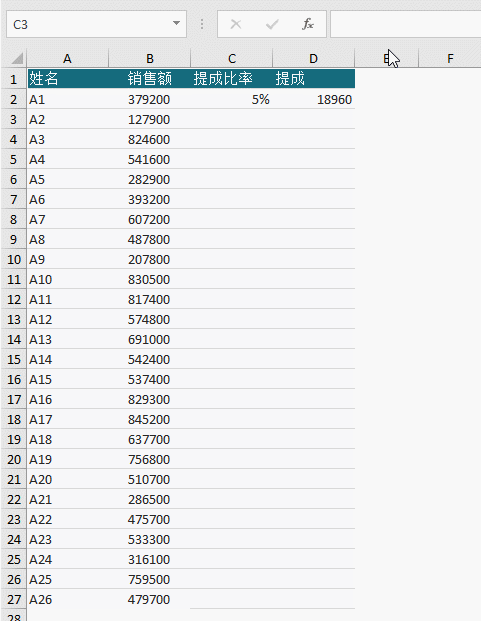The image size is (481, 621).
Task: Click the formula bar input area
Action: (x=405, y=25)
